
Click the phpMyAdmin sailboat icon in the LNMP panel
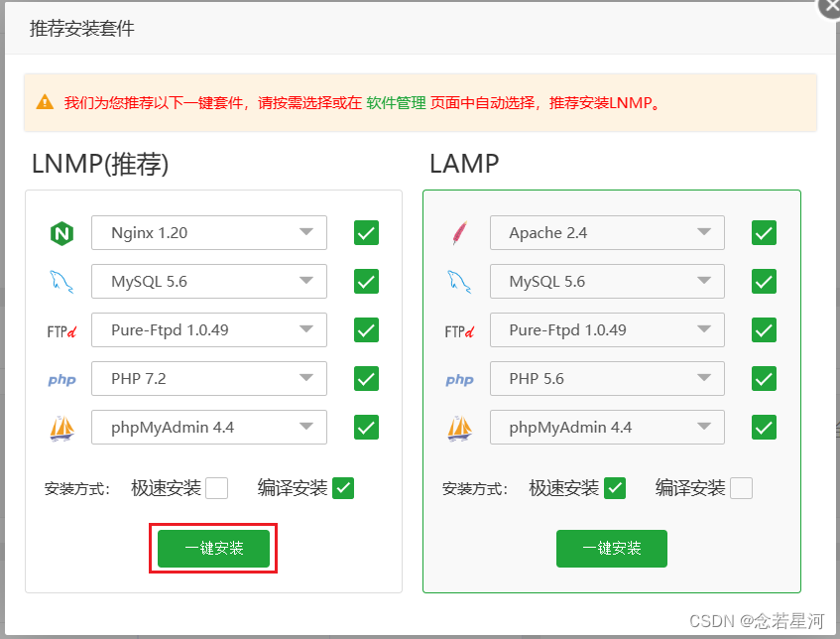62,429
